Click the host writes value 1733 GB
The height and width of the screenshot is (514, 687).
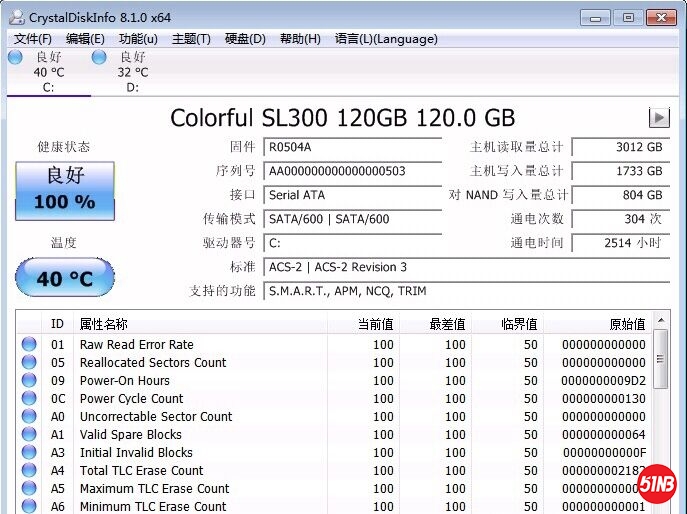pyautogui.click(x=621, y=171)
